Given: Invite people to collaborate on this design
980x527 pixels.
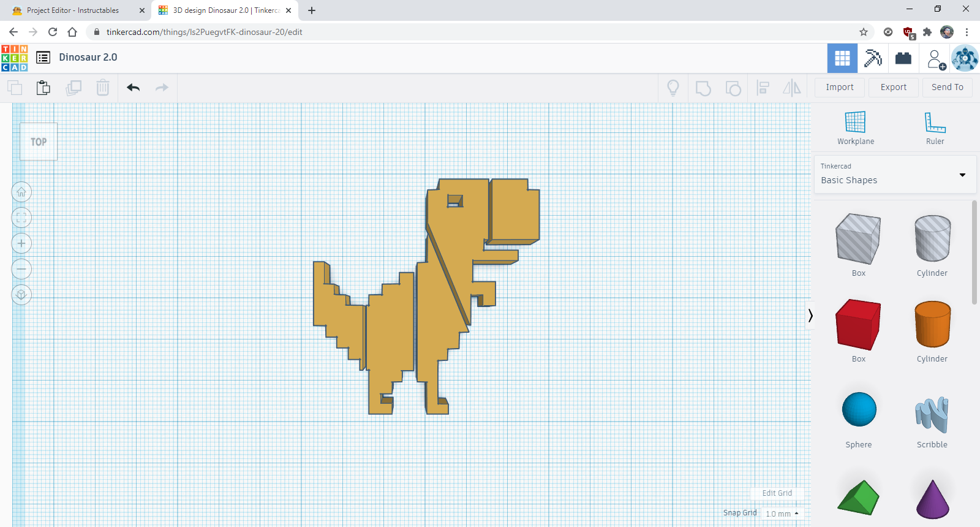Looking at the screenshot, I should [935, 59].
